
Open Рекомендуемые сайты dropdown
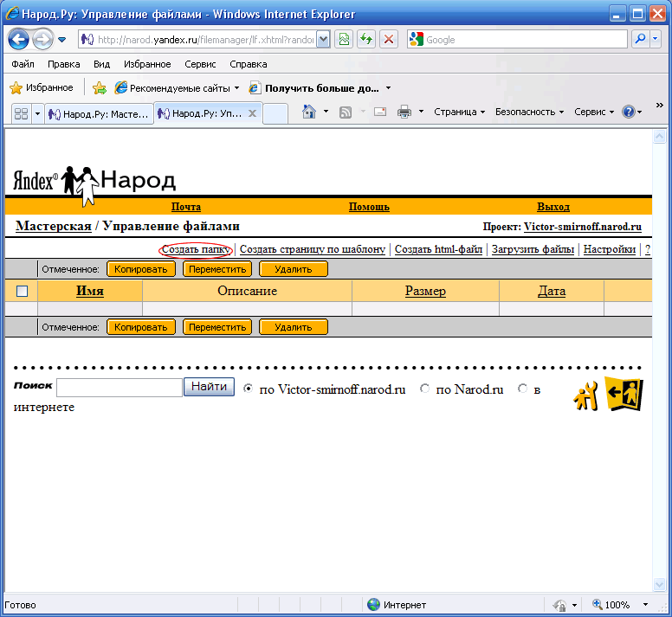pyautogui.click(x=177, y=87)
